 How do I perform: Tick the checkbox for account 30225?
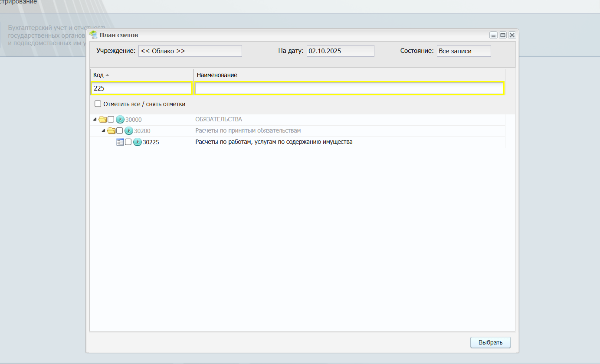point(128,142)
